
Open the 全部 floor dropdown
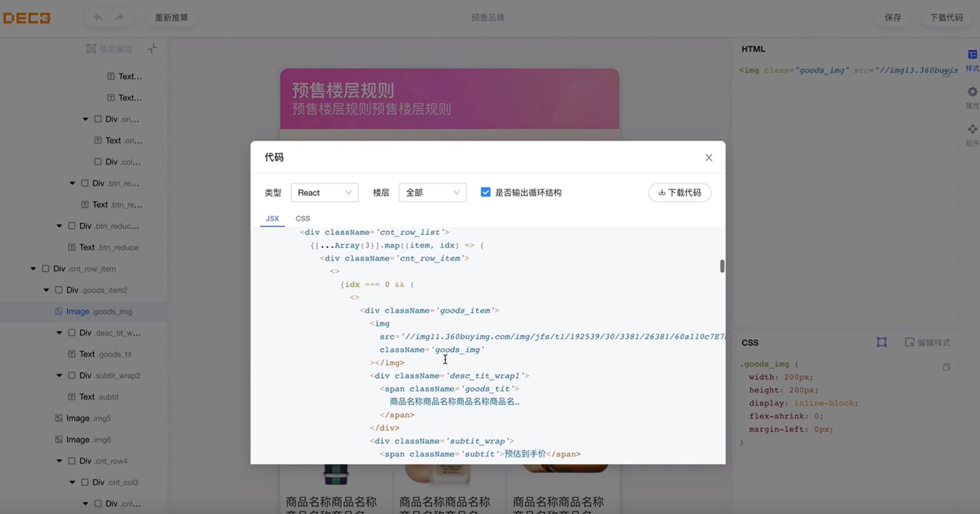click(x=432, y=192)
